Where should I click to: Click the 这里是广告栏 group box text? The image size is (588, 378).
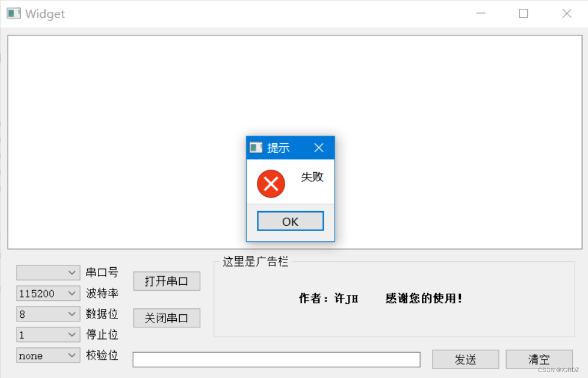click(x=255, y=261)
